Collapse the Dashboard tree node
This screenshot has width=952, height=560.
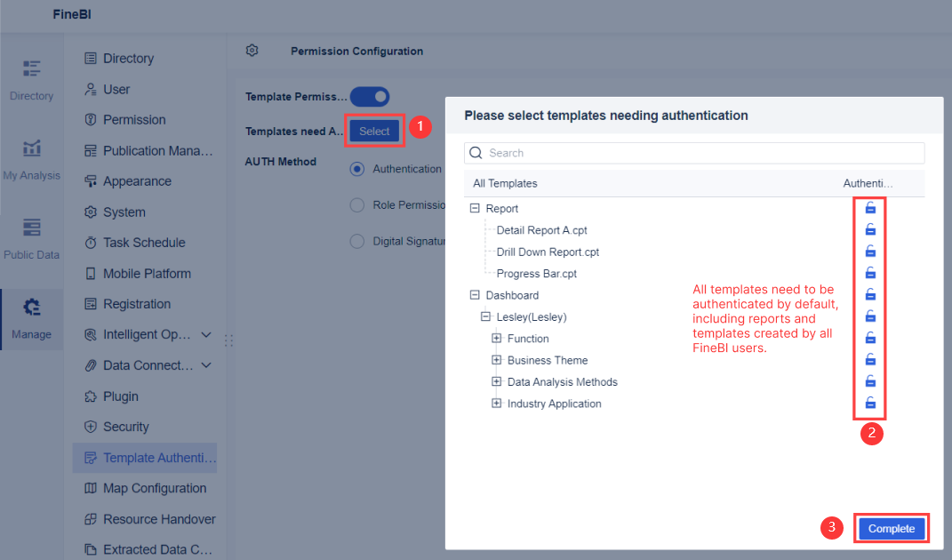pyautogui.click(x=475, y=294)
